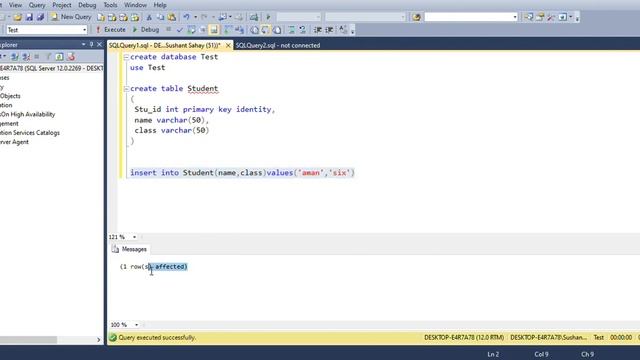Click the Decrease Indent icon
The height and width of the screenshot is (360, 640).
318,30
